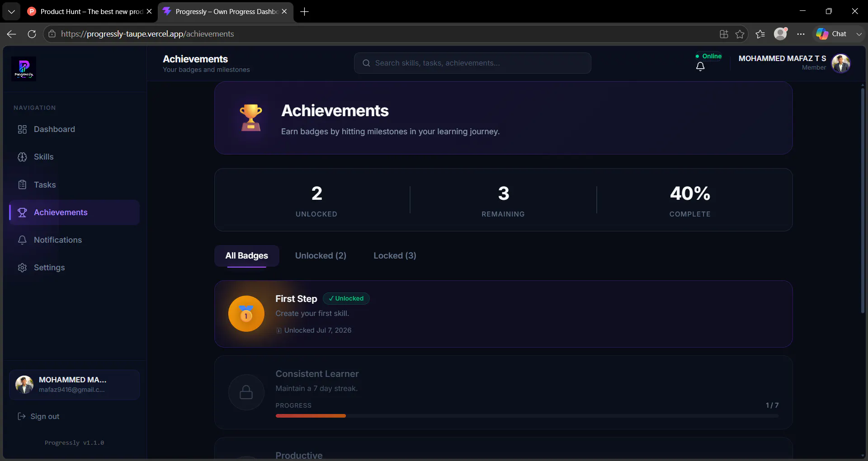The image size is (868, 461).
Task: Click the Consistent Learner progress bar
Action: click(x=527, y=416)
